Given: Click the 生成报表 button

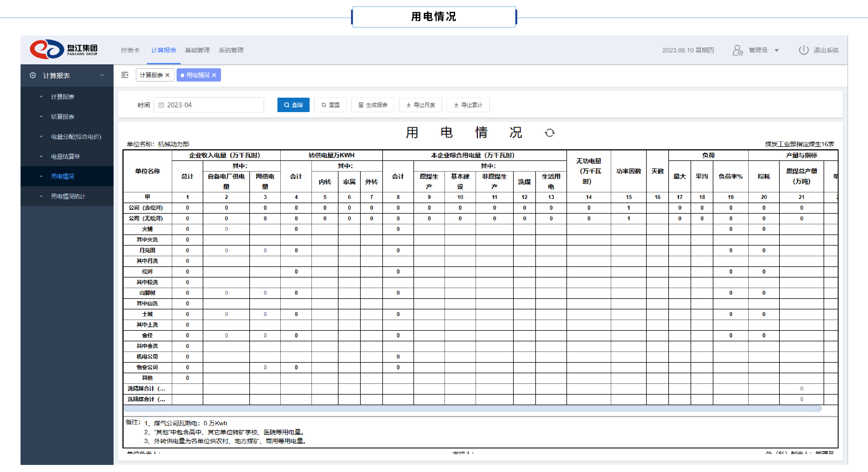Looking at the screenshot, I should pos(373,105).
